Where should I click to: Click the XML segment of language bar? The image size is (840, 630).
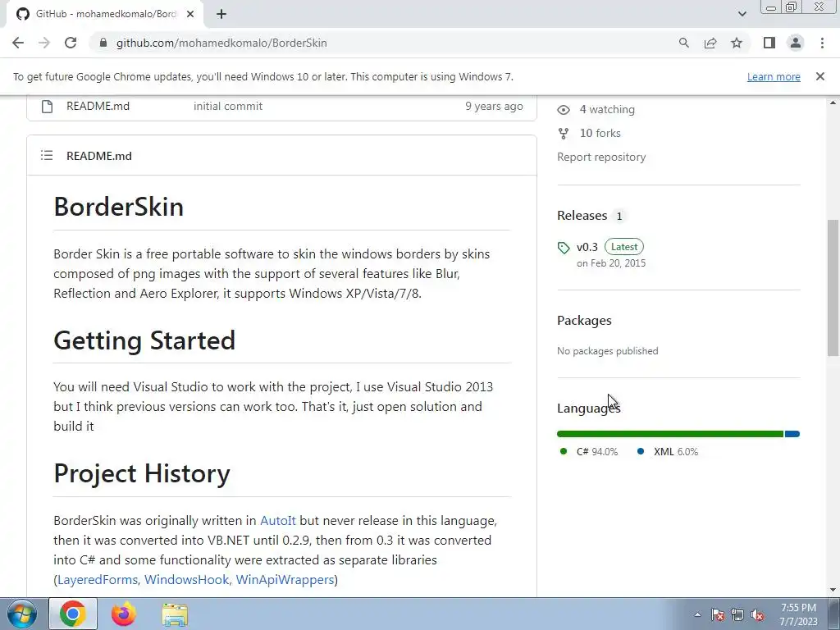tap(792, 434)
